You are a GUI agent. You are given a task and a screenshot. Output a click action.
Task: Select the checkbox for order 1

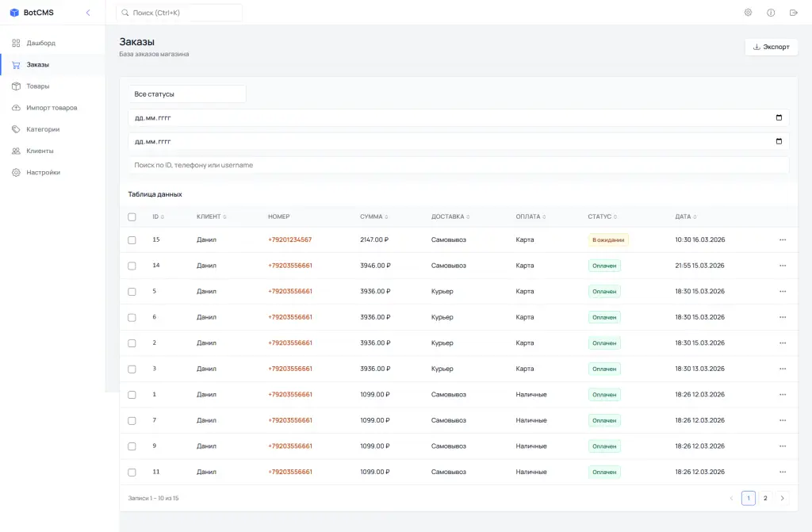click(132, 395)
